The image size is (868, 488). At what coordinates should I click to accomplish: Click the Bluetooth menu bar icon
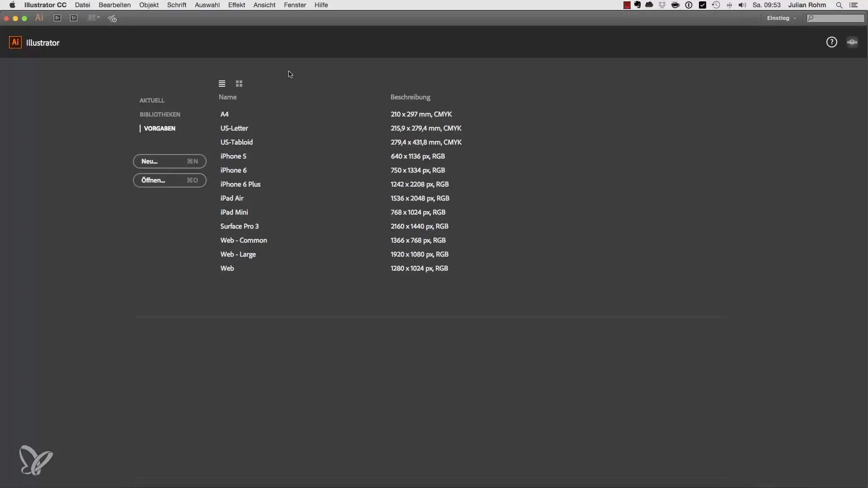(729, 5)
